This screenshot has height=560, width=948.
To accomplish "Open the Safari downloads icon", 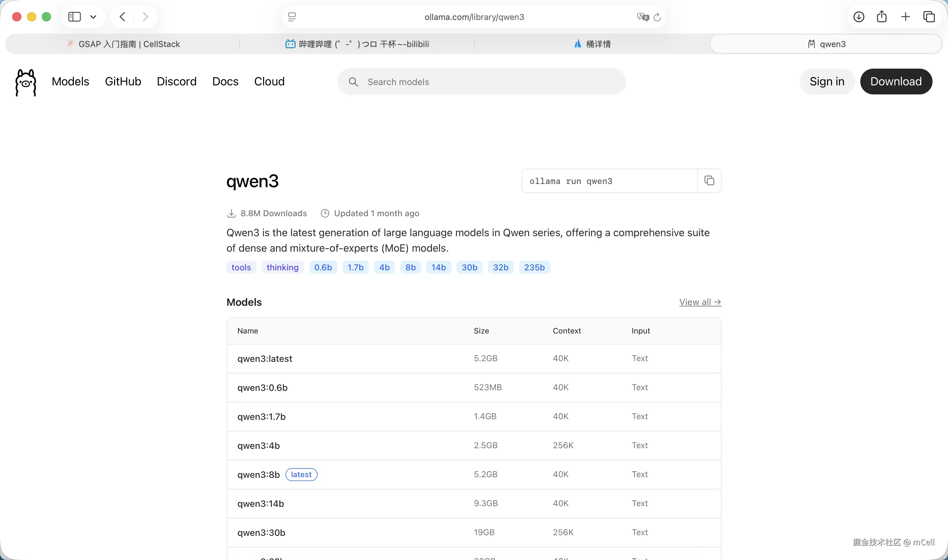I will coord(859,17).
